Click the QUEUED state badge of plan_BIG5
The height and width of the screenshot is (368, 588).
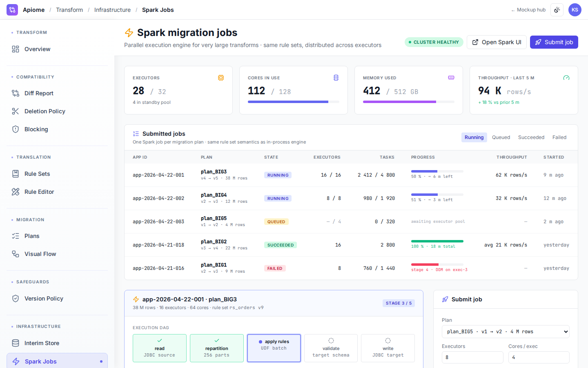coord(276,222)
